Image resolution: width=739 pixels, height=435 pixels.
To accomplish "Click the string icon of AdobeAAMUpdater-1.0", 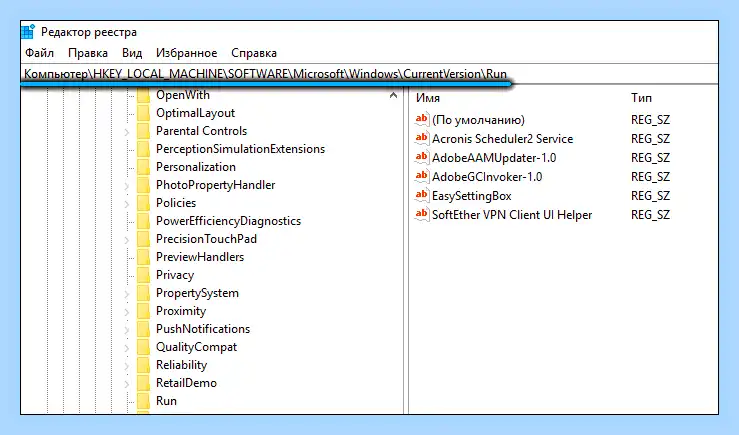I will coord(421,157).
